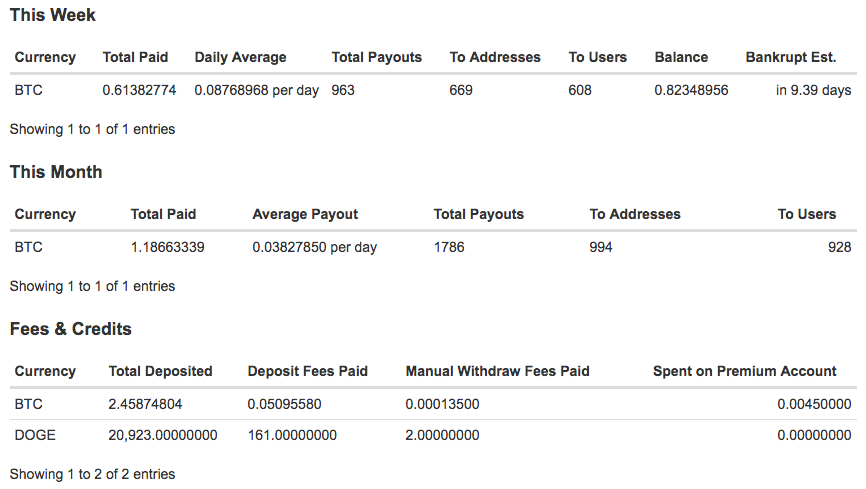The image size is (866, 489).
Task: Sort This Week table by Balance
Action: (681, 57)
